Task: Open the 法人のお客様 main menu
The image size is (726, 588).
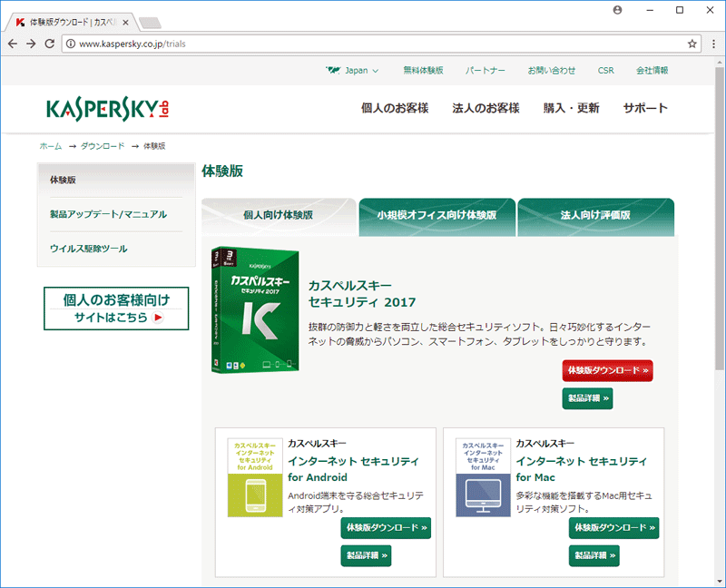Action: [x=486, y=108]
